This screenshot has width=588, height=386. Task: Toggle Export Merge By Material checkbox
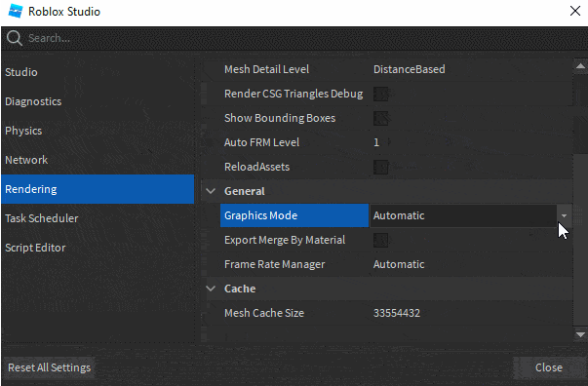pos(380,240)
